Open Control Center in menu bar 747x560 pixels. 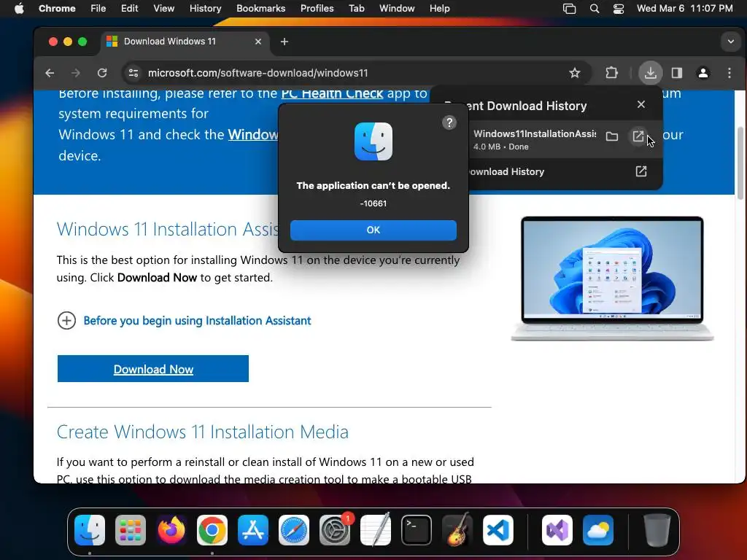click(619, 8)
